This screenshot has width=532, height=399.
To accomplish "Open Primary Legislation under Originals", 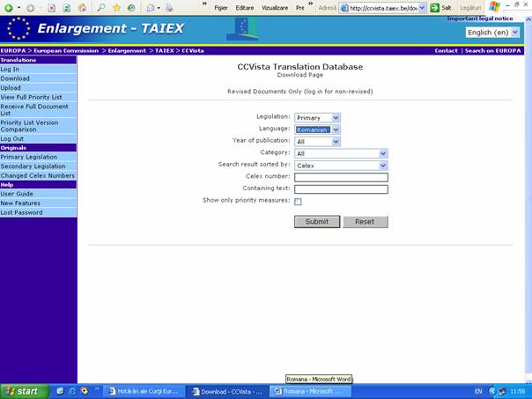I will tap(38, 157).
